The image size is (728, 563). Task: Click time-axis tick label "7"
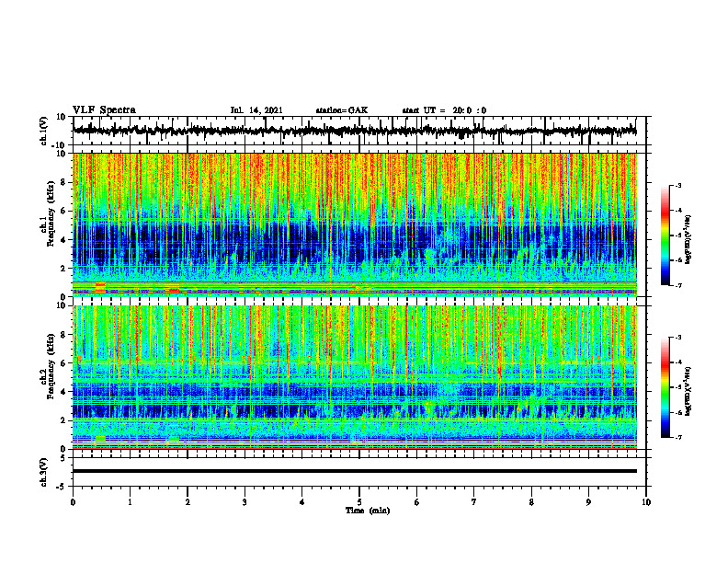pyautogui.click(x=474, y=502)
